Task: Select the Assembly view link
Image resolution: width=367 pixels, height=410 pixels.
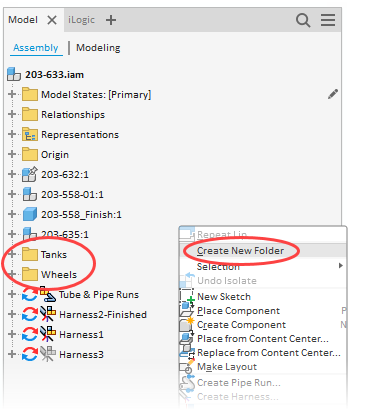Action: point(36,48)
